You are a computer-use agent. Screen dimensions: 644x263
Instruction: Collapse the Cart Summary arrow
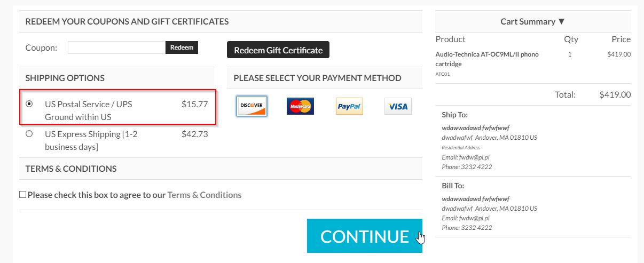(561, 22)
